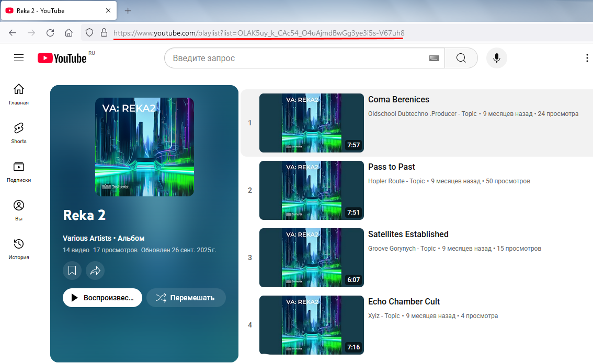Go to browser home page

tap(69, 33)
